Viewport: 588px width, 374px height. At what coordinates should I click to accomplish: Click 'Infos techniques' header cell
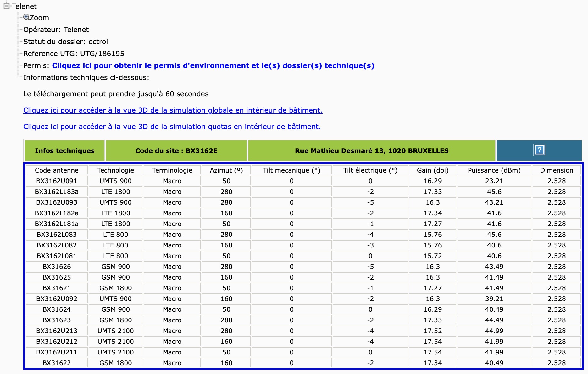65,150
